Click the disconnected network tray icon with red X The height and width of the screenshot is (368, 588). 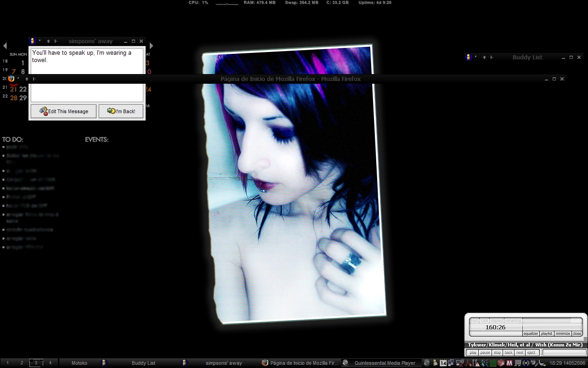(x=459, y=363)
